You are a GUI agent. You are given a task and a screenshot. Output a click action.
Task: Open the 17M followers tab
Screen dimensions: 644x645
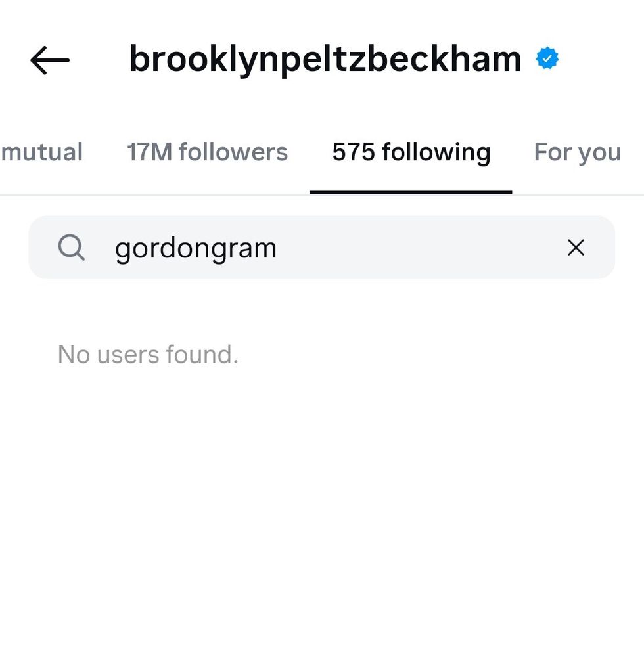click(207, 152)
